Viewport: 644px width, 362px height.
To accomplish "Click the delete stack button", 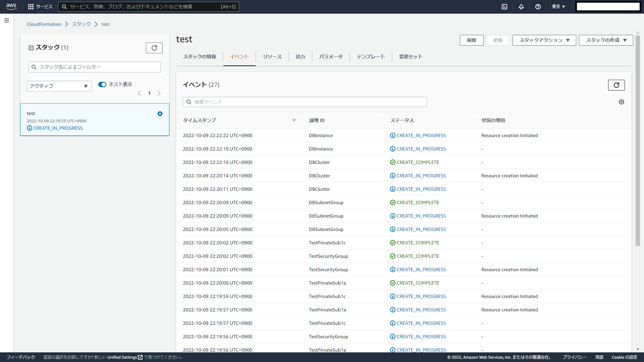I will [x=471, y=40].
